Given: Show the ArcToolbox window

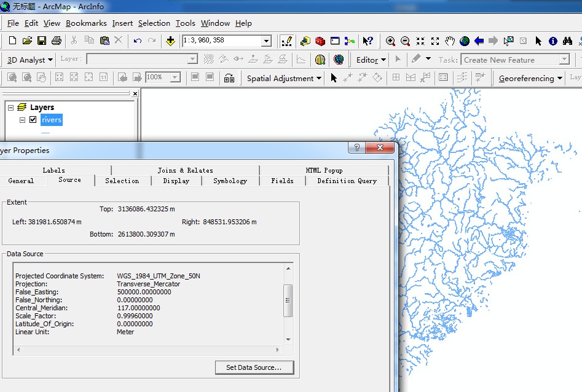Looking at the screenshot, I should [x=320, y=41].
